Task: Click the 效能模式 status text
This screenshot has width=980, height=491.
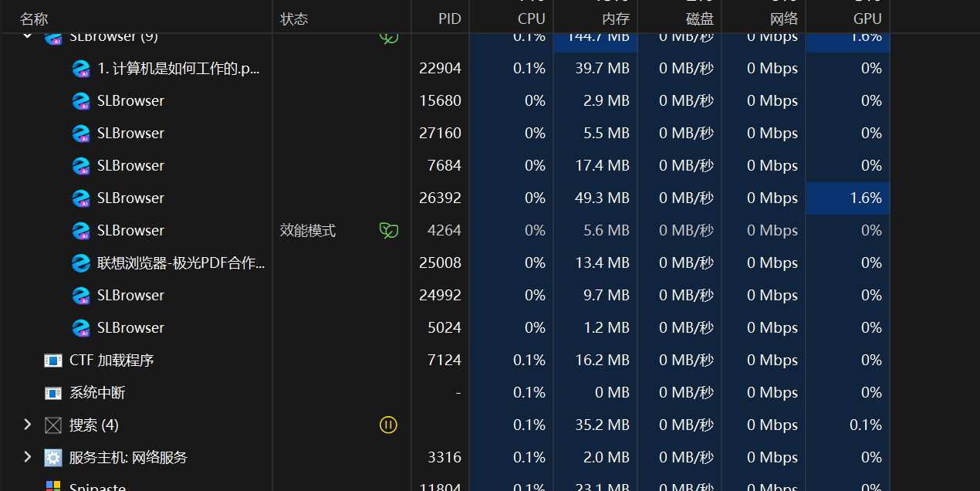Action: [308, 231]
